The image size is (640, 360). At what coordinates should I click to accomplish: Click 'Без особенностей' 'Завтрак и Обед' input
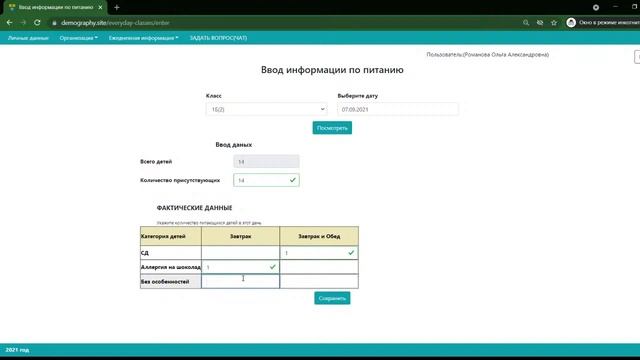(319, 281)
